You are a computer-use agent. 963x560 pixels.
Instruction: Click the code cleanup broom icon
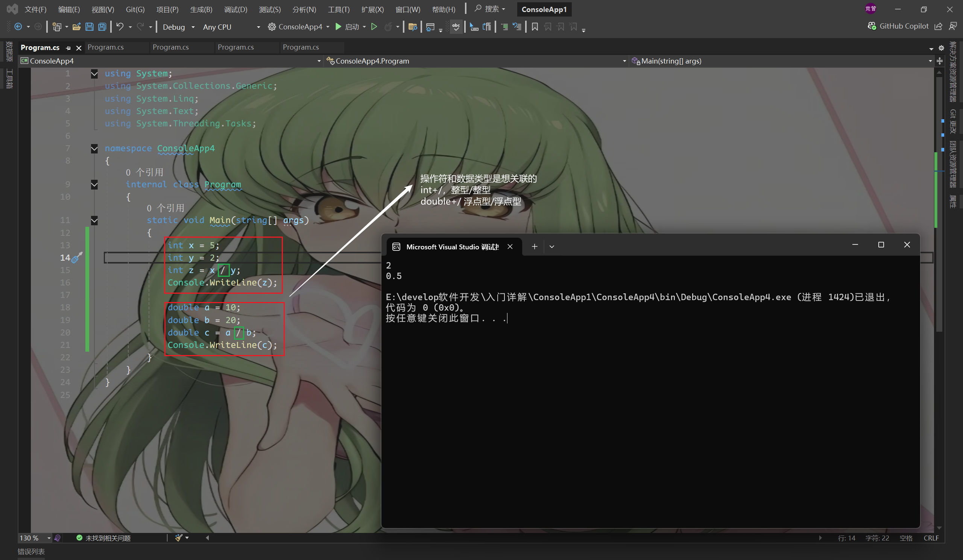click(x=178, y=538)
